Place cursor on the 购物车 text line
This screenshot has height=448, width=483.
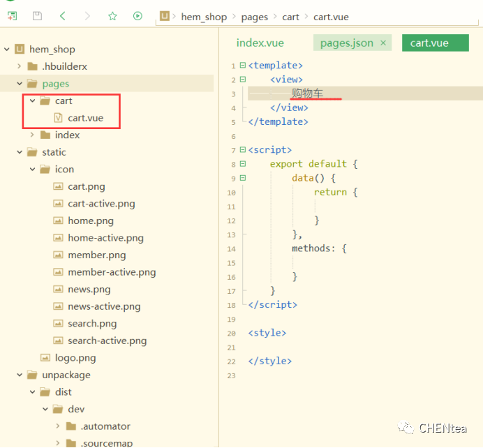click(308, 94)
